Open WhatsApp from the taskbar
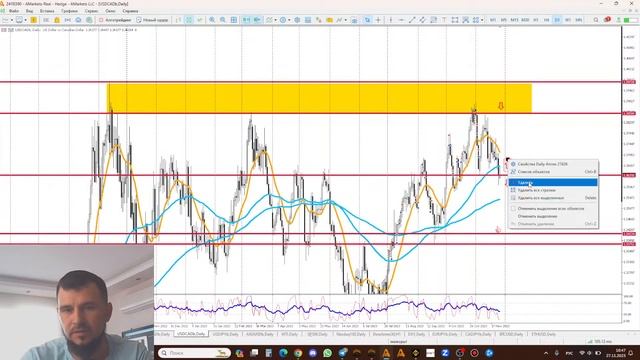 click(x=327, y=353)
